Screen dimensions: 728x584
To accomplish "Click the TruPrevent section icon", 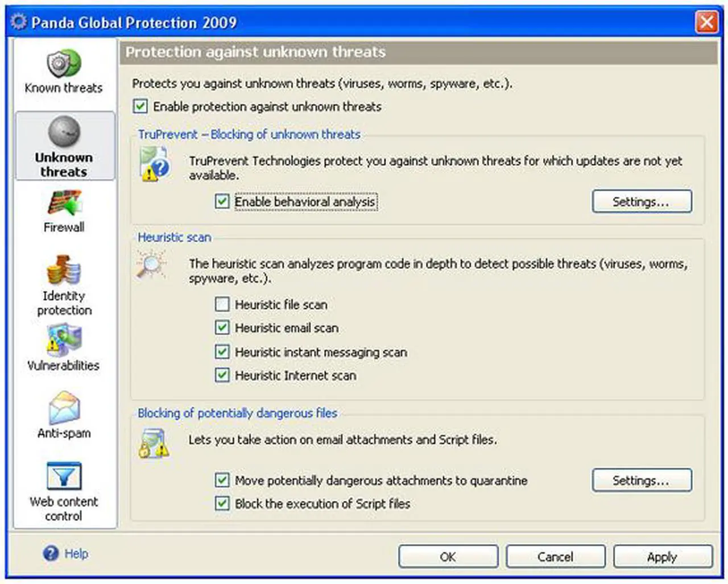I will pyautogui.click(x=154, y=164).
